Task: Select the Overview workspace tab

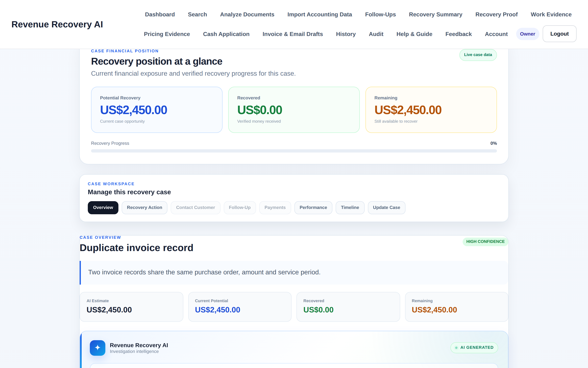Action: [103, 208]
